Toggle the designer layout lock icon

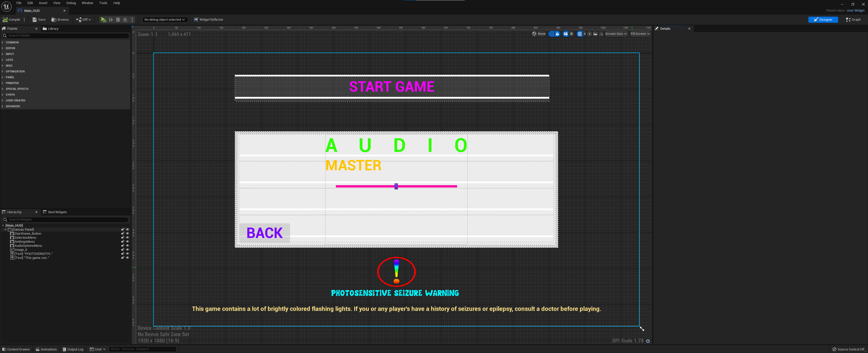[557, 34]
